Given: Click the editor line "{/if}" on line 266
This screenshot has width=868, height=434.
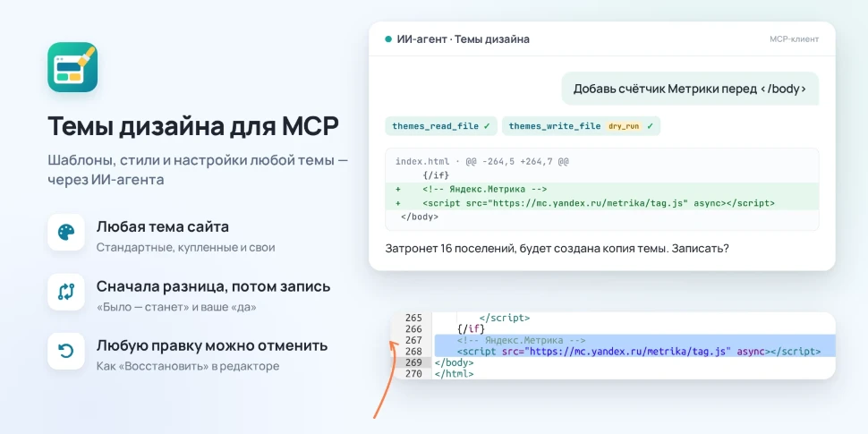Looking at the screenshot, I should [x=471, y=329].
